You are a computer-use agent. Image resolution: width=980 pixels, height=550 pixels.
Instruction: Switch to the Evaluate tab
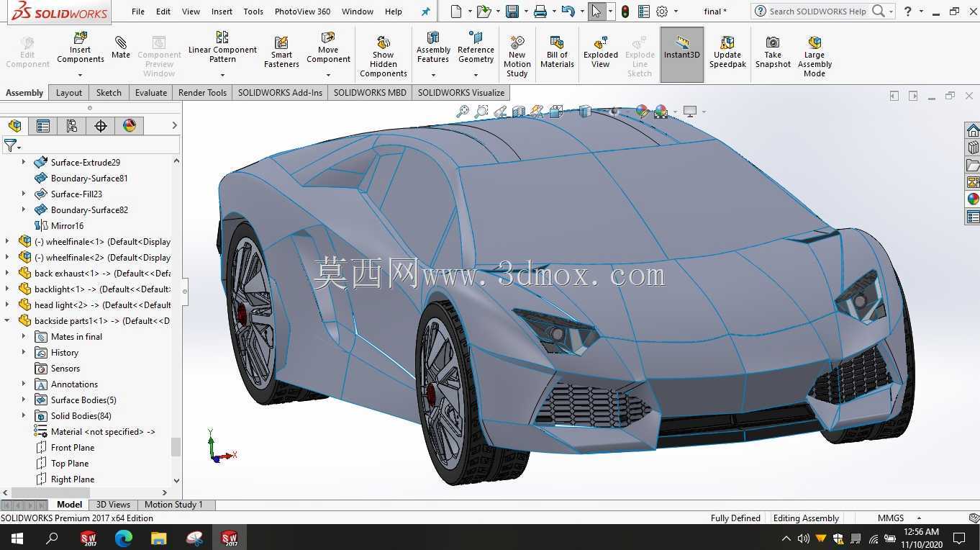[x=151, y=93]
